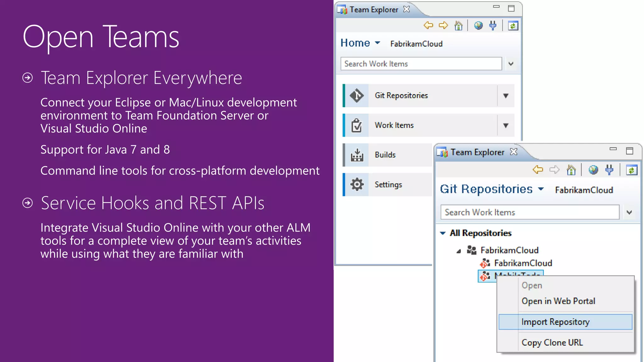Click the Refresh icon in Home panel toolbar

513,26
